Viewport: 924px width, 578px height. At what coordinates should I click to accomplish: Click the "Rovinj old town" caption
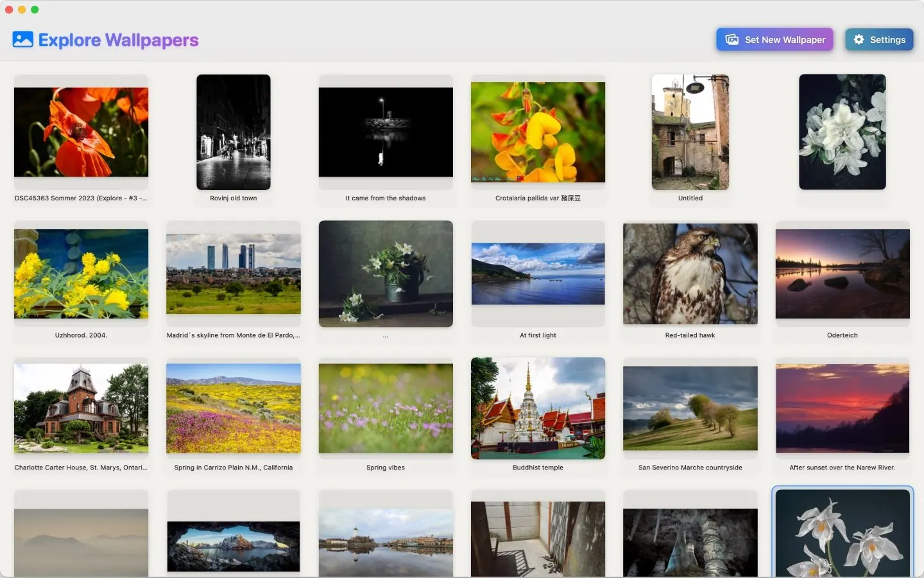[234, 198]
